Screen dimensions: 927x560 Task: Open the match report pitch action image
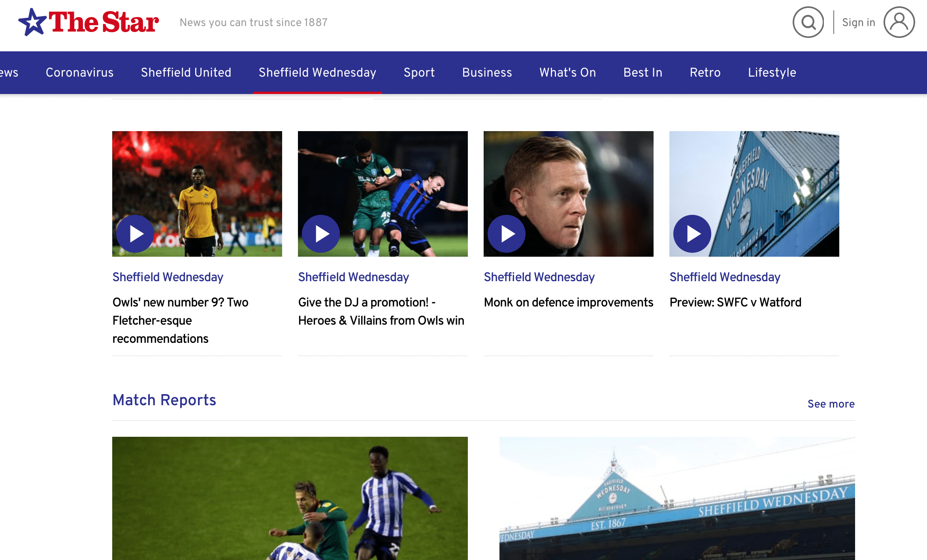tap(290, 498)
